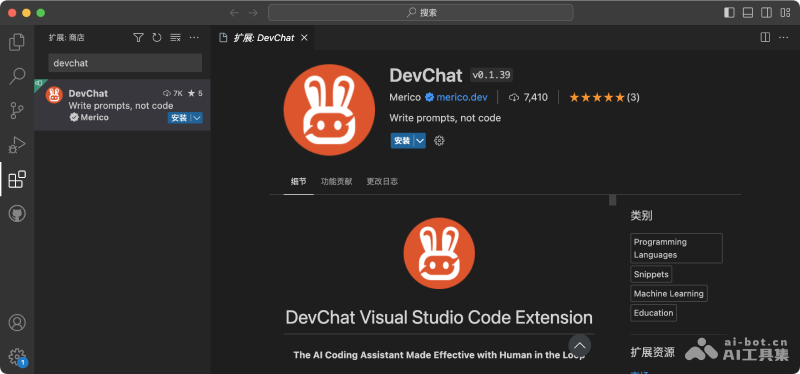
Task: Select the 扩展: DevChat editor tab
Action: click(263, 38)
